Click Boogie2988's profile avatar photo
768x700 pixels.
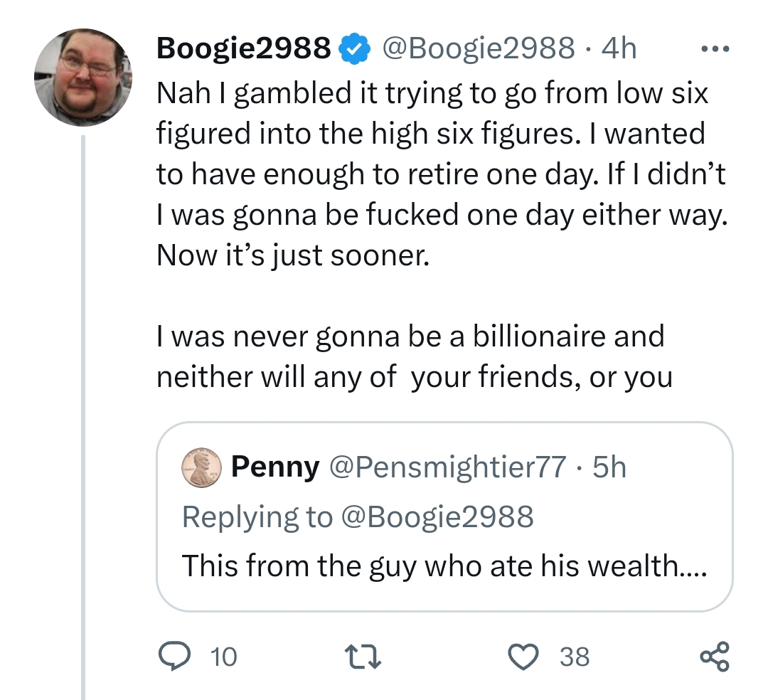coord(83,77)
